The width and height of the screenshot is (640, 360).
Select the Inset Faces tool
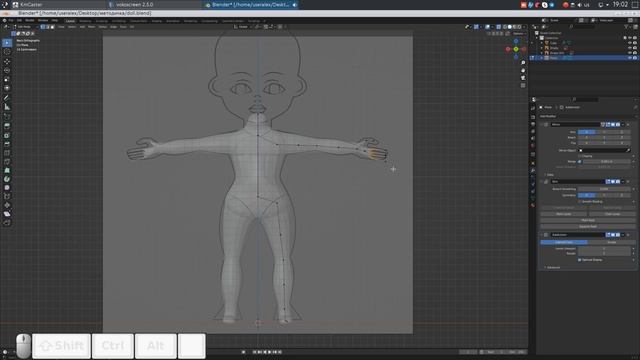coord(7,135)
